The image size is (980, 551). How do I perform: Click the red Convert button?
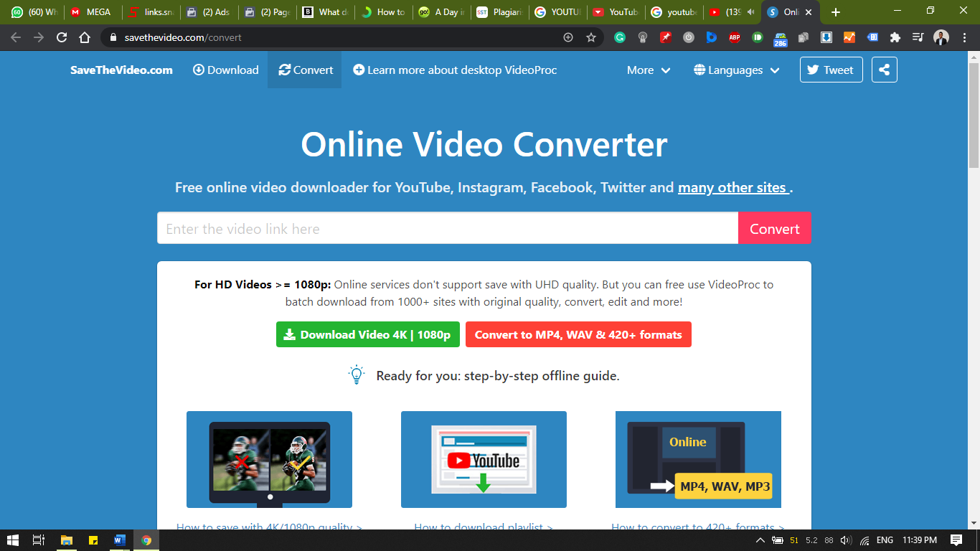pyautogui.click(x=775, y=228)
